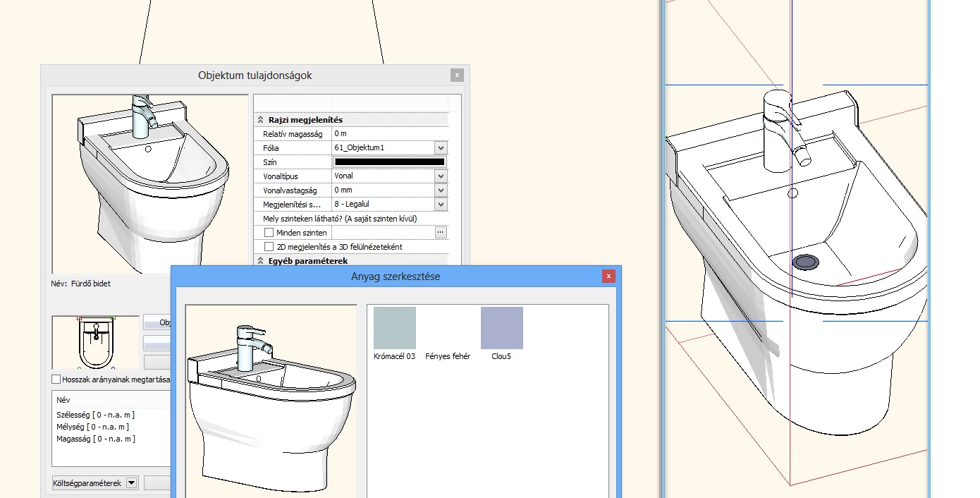Collapse the Rajzi megjelenítés section

[x=260, y=120]
